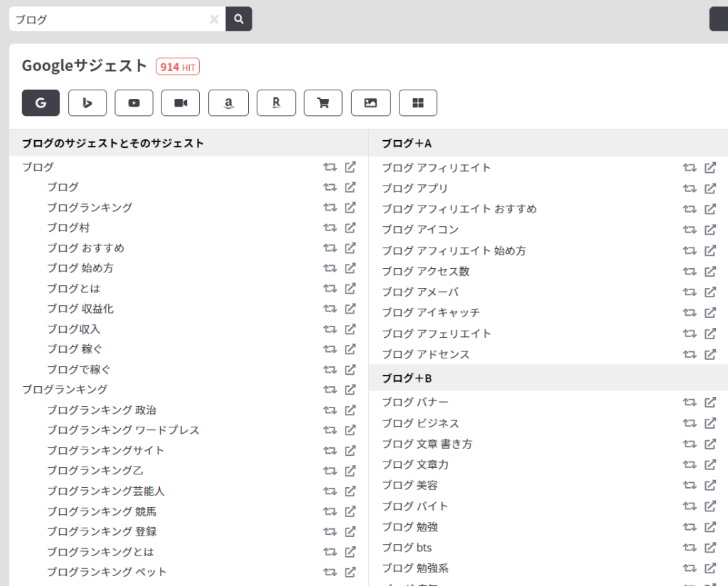Click the ブログ 勉強 suggestion text
Screen dimensions: 728x586
[x=409, y=526]
